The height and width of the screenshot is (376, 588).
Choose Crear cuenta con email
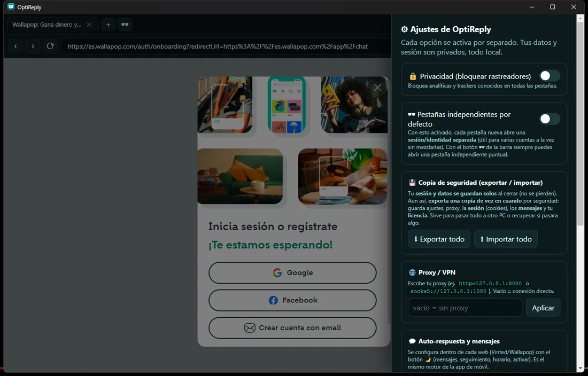click(292, 328)
